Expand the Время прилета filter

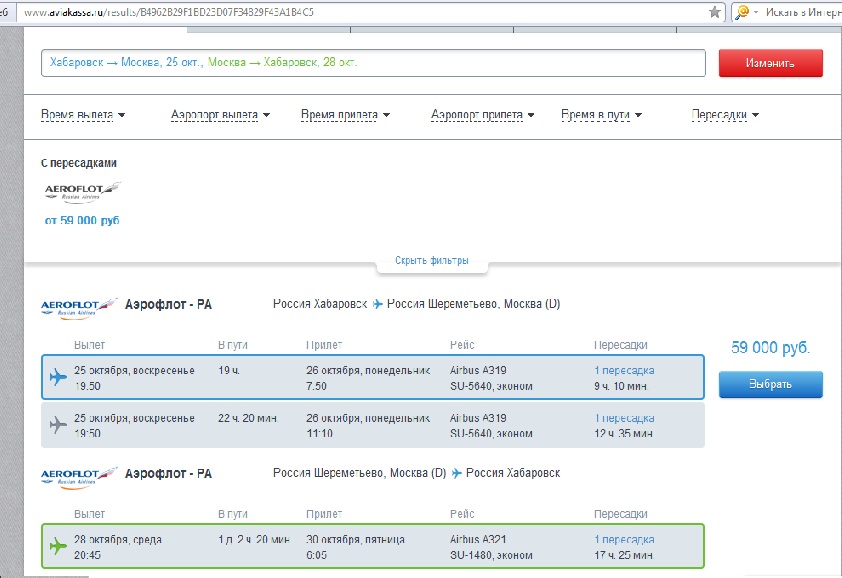345,114
